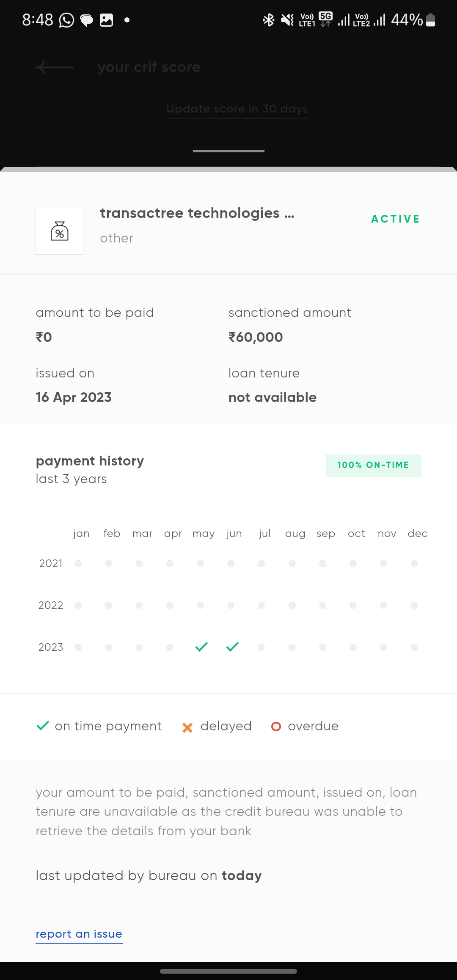Screen dimensions: 457x980
Task: Tap the loan money-bag percent icon
Action: point(60,231)
